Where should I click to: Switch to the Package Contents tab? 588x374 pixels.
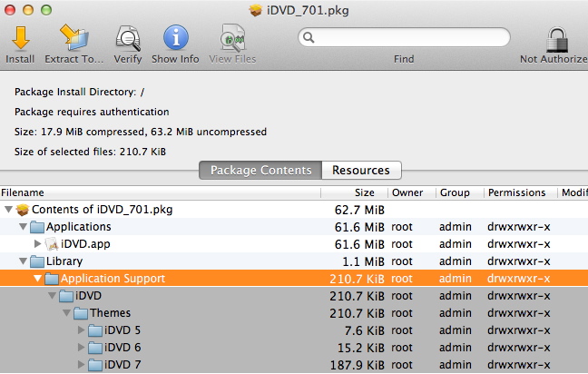point(260,171)
